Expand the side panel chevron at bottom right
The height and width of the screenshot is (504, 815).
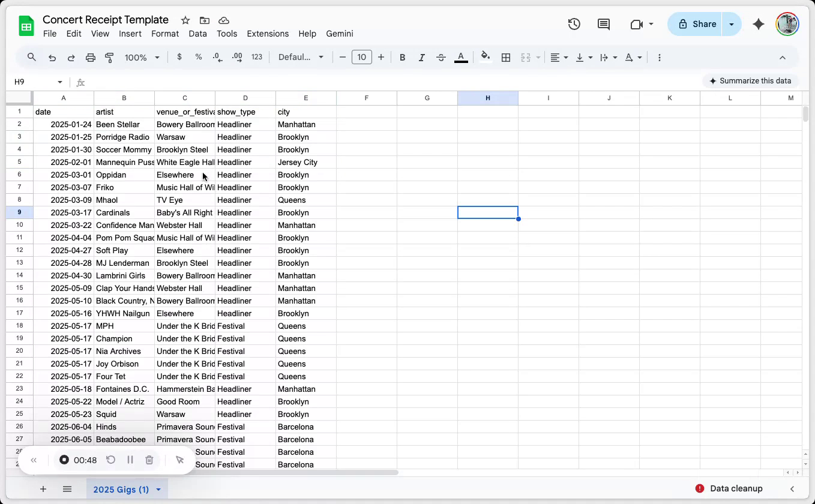coord(792,489)
